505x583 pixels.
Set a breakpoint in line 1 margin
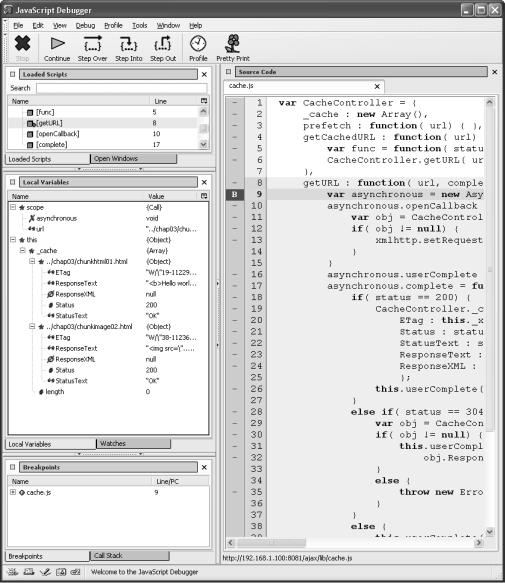[x=235, y=103]
